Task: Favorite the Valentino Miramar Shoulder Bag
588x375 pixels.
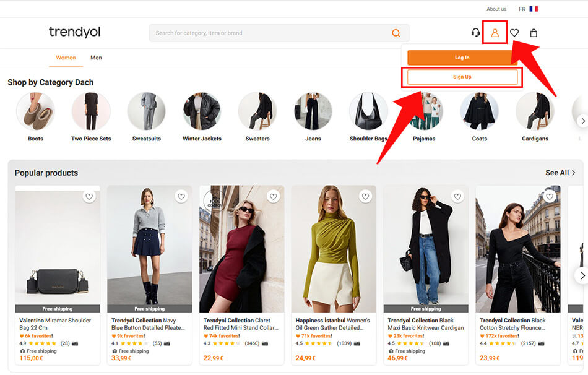Action: [90, 197]
